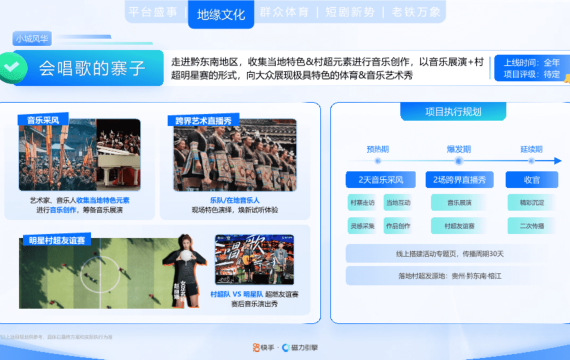
Task: Click the green checkmark icon beside 会唱歌的寨子
Action: pyautogui.click(x=13, y=67)
